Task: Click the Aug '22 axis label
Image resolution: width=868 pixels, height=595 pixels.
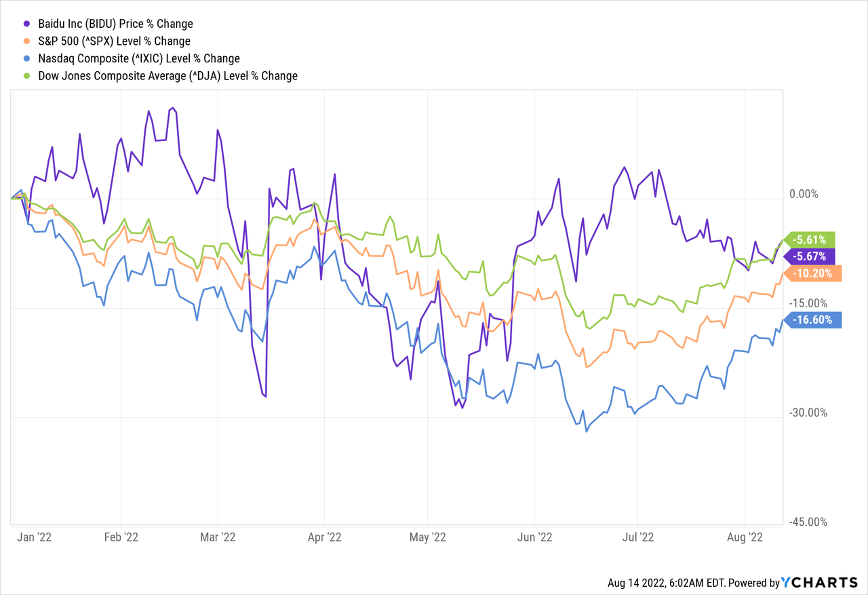Action: 745,537
